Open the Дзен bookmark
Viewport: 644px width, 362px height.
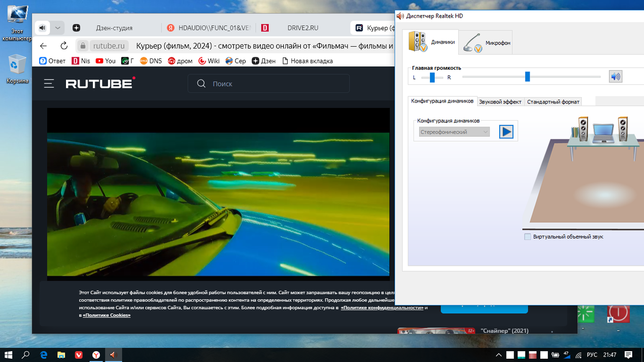[264, 61]
